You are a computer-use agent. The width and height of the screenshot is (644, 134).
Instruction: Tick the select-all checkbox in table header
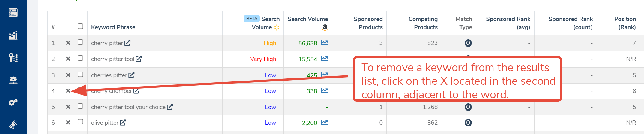(x=80, y=26)
